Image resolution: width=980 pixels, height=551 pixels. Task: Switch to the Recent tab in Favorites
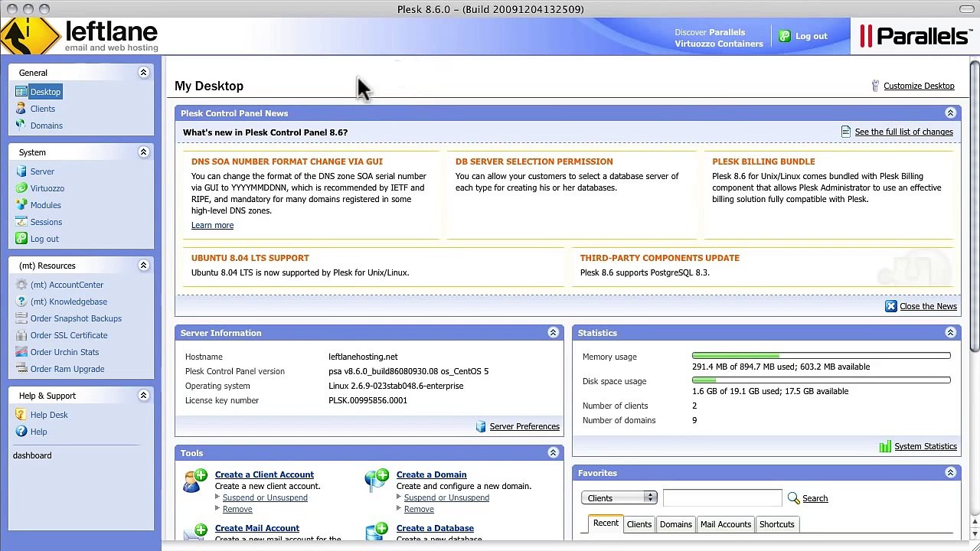tap(605, 523)
